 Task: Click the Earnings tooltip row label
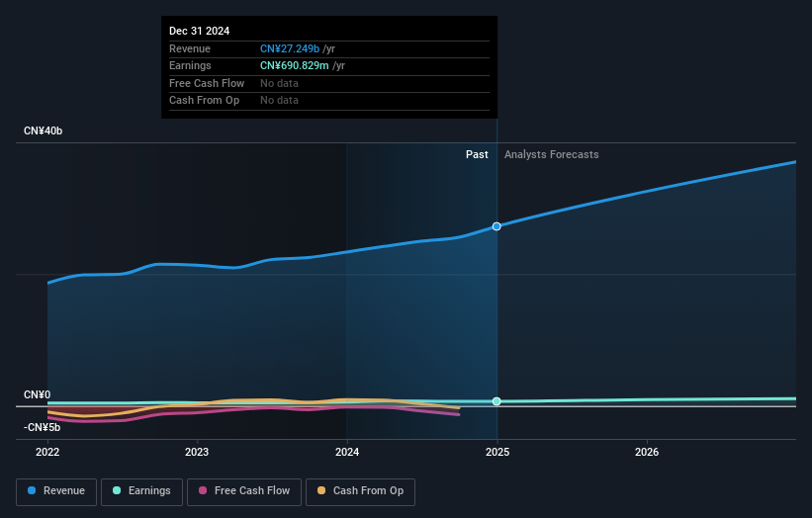(x=190, y=65)
